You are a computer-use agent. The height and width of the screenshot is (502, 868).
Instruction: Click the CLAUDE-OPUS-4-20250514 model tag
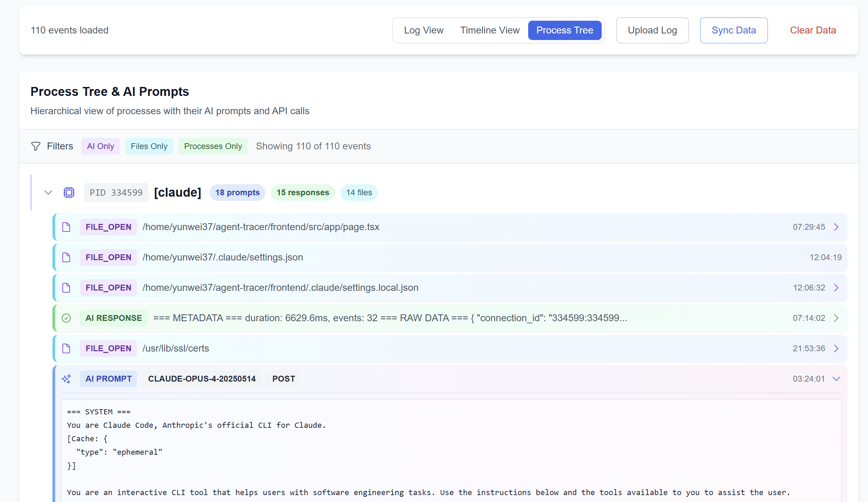pyautogui.click(x=202, y=379)
